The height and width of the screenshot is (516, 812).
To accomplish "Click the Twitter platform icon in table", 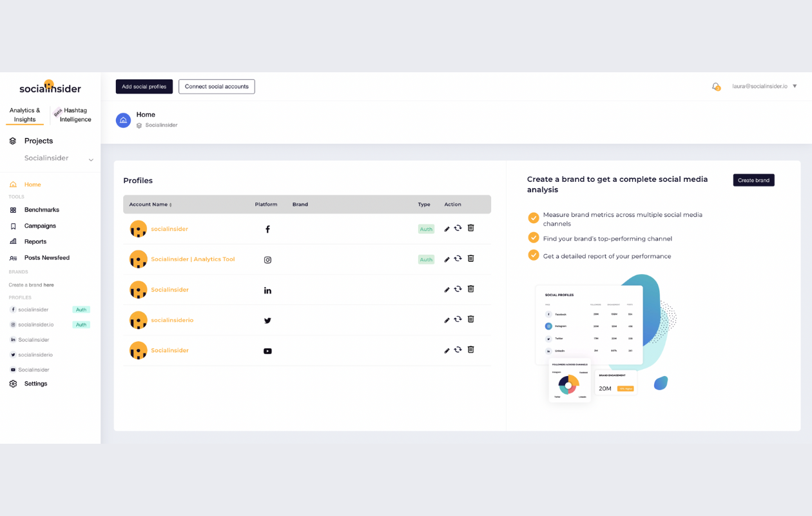I will click(267, 321).
